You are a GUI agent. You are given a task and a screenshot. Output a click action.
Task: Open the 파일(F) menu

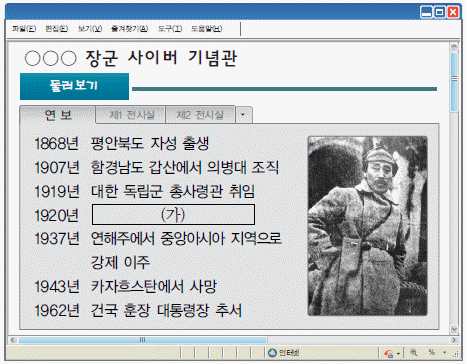(x=24, y=29)
